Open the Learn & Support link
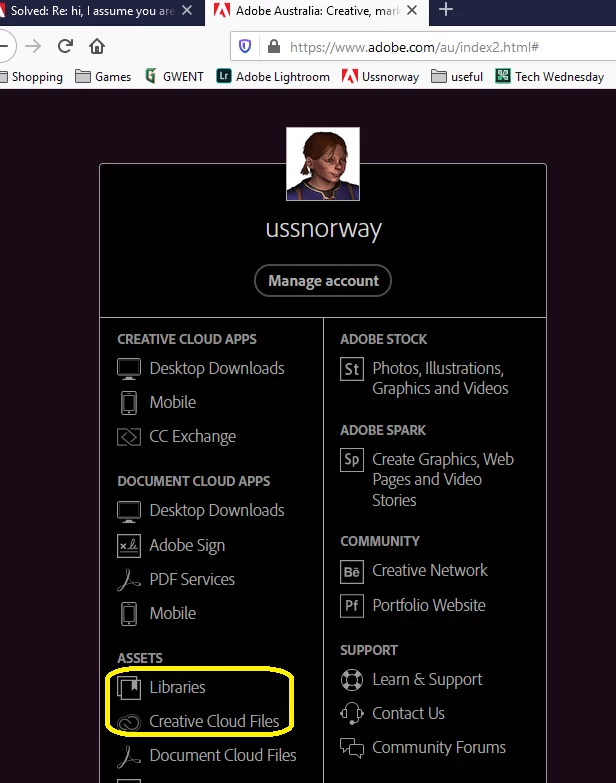 click(x=427, y=680)
